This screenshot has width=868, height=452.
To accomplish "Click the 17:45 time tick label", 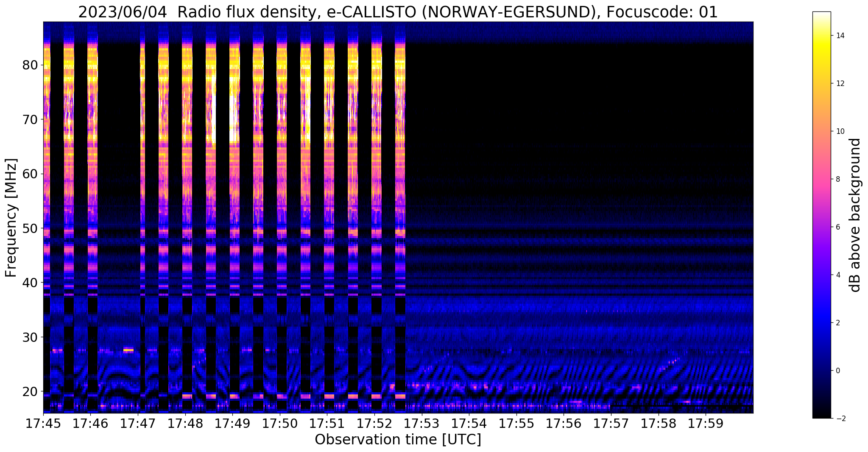I will click(x=43, y=423).
